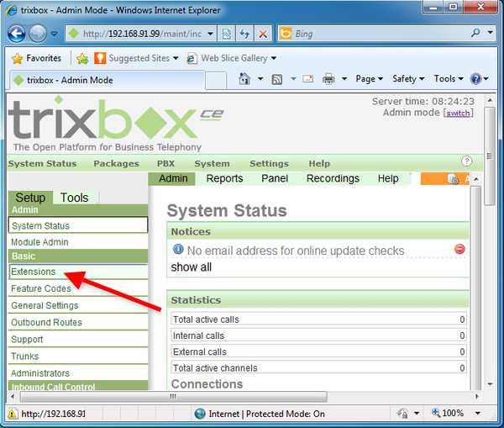Open the System menu
This screenshot has height=428, width=504.
(213, 163)
